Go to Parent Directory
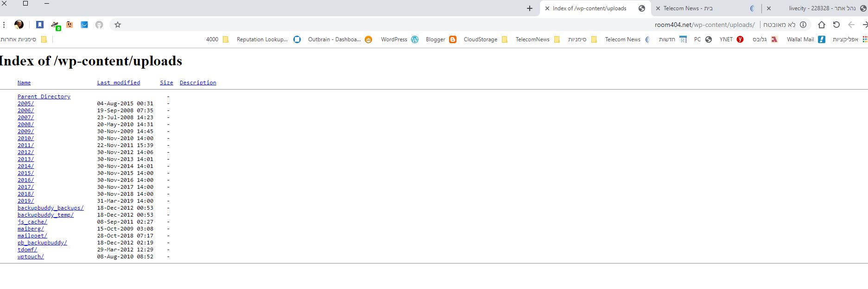The height and width of the screenshot is (289, 868). click(44, 96)
